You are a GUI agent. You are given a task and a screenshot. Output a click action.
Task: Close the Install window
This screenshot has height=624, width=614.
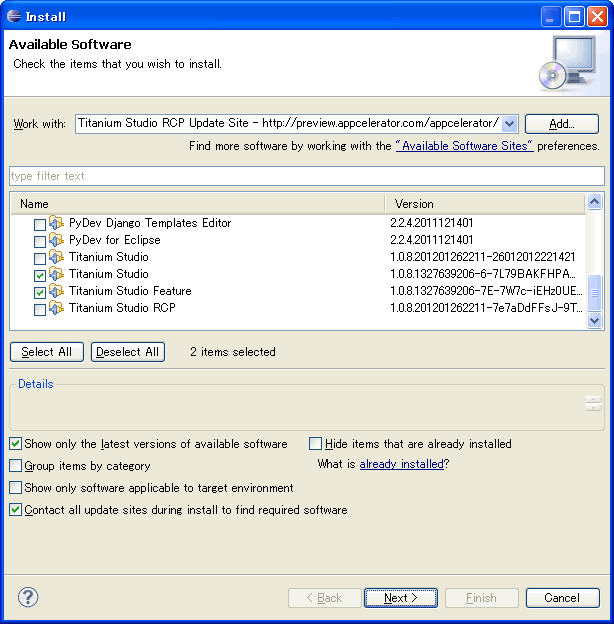598,17
